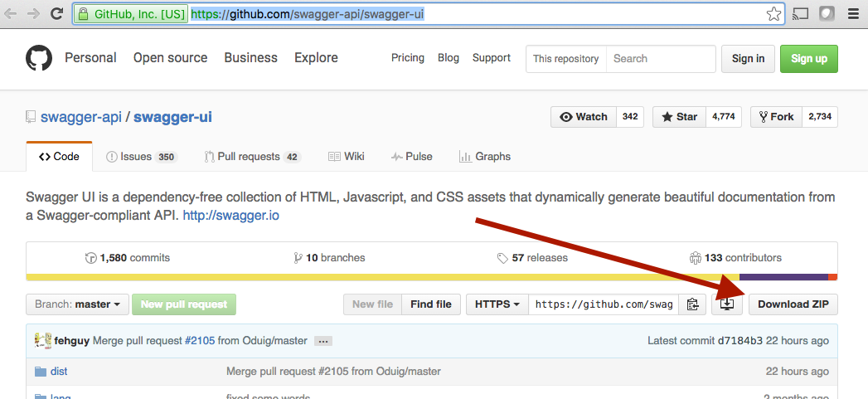Click commit hash d7184b3
868x399 pixels.
click(740, 341)
